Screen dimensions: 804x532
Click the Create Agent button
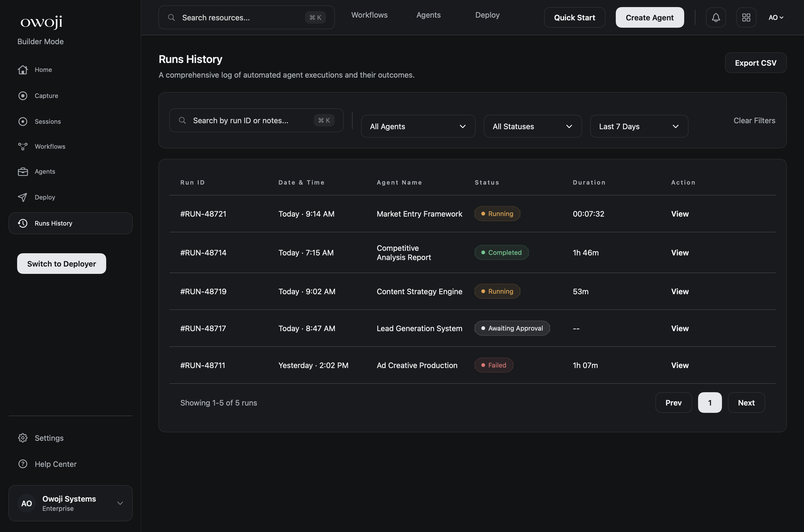point(649,17)
